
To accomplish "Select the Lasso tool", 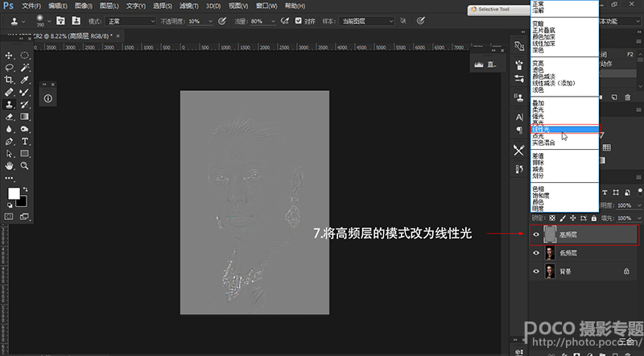I will pos(9,68).
